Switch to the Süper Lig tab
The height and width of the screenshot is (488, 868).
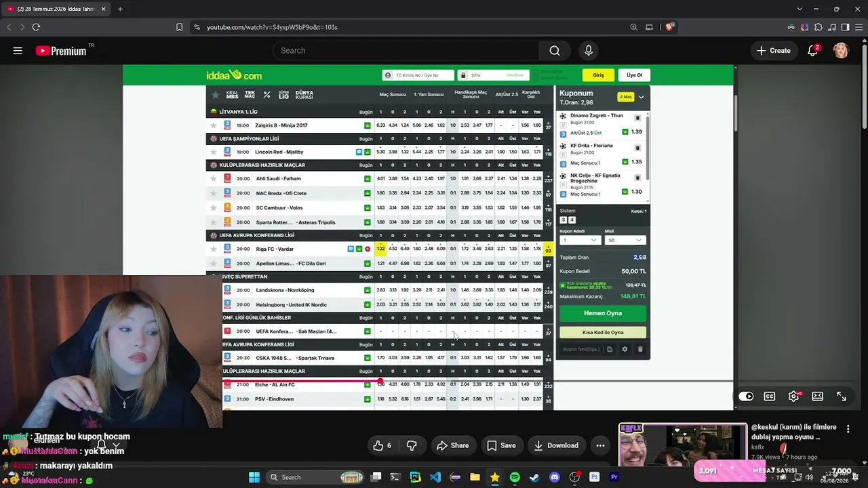pyautogui.click(x=283, y=95)
